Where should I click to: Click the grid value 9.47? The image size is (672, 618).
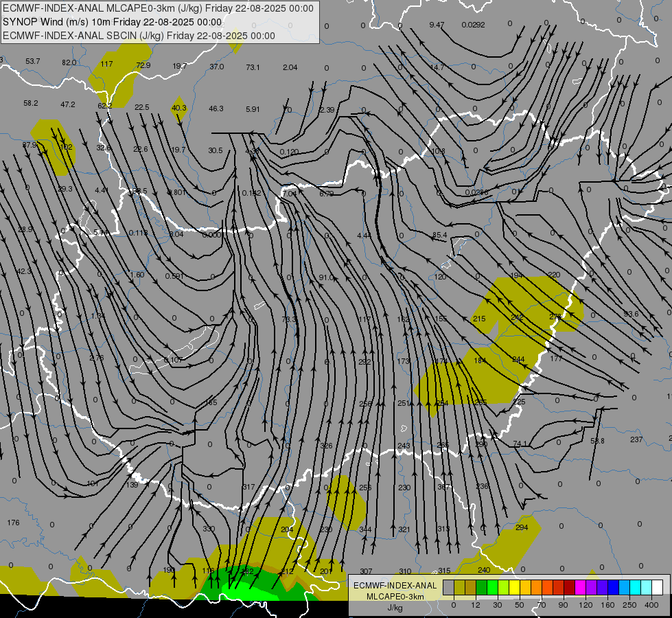tap(437, 25)
